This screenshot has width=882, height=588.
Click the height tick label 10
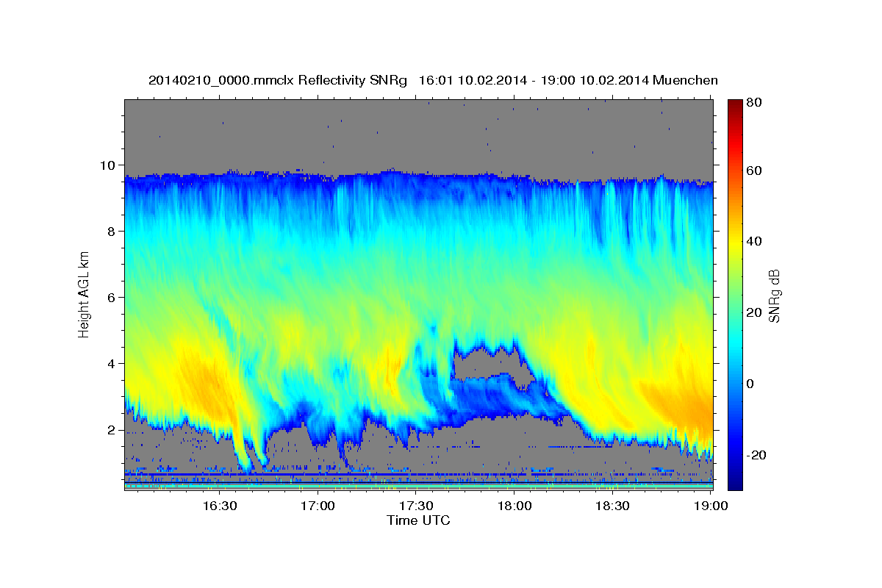(108, 165)
